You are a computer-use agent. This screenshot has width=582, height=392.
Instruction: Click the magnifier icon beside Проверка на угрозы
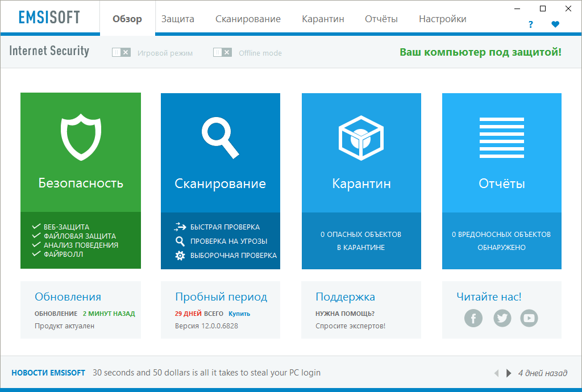coord(180,241)
